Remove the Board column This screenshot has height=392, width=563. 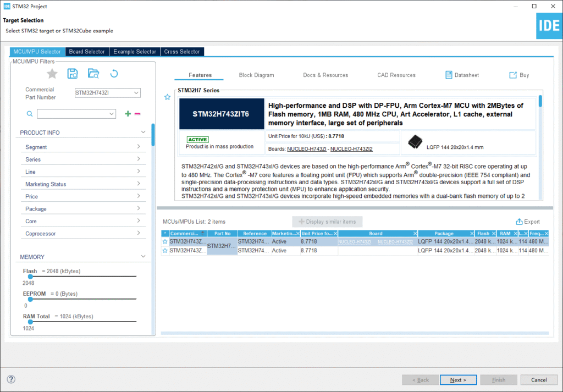[x=415, y=234]
